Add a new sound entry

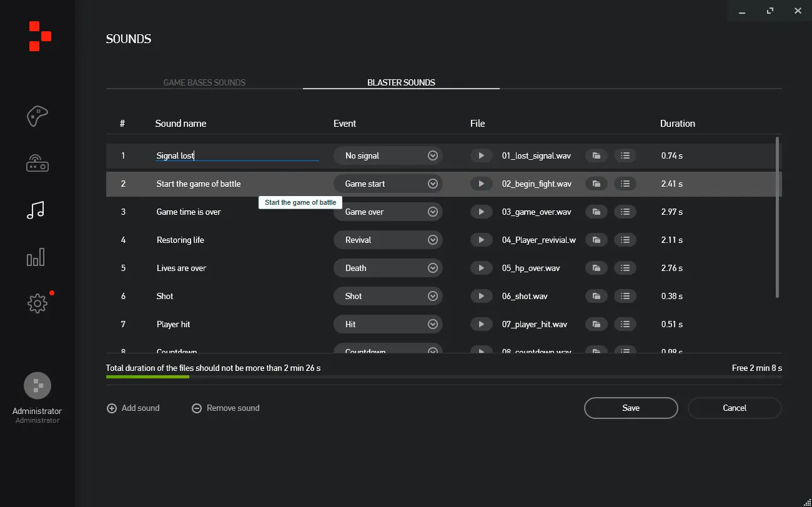point(134,408)
